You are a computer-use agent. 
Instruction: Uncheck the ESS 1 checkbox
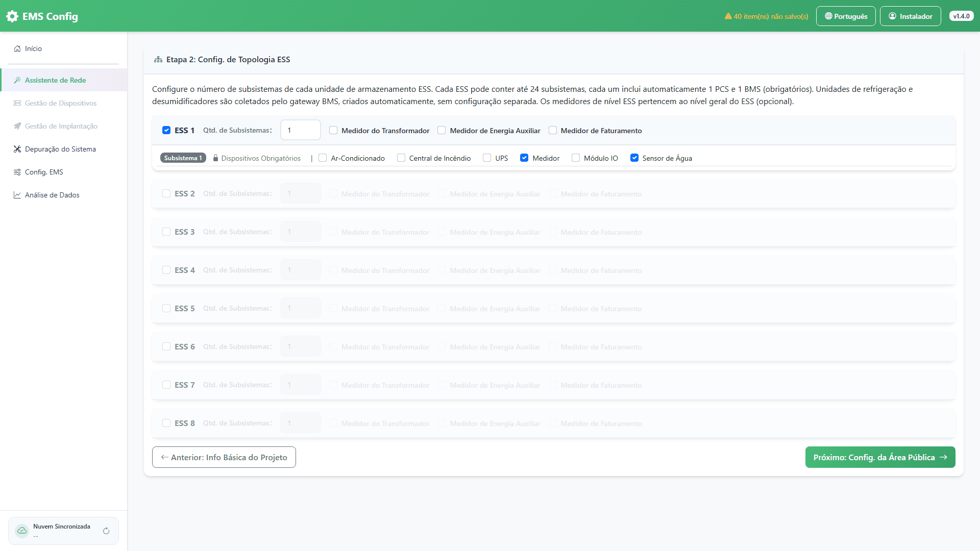166,130
